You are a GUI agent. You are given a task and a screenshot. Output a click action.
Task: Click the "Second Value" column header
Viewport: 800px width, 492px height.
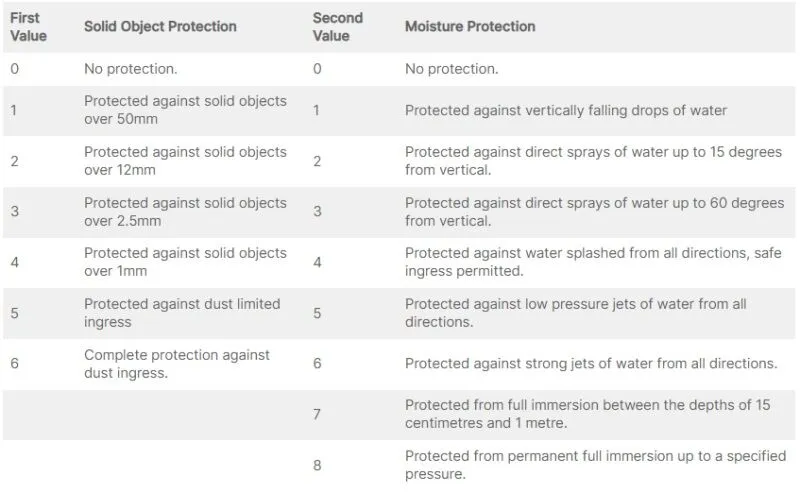pyautogui.click(x=337, y=27)
